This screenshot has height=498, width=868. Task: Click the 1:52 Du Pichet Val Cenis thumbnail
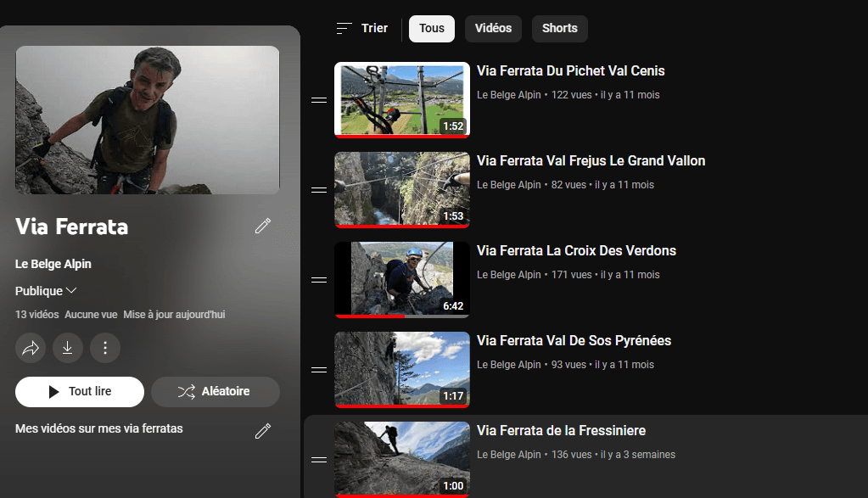(402, 99)
